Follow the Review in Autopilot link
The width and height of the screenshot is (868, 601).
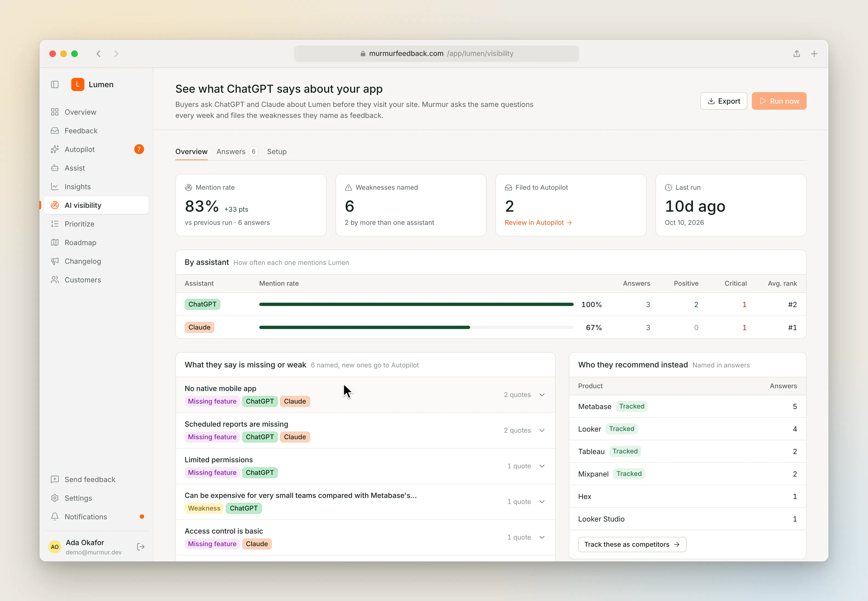click(x=538, y=223)
